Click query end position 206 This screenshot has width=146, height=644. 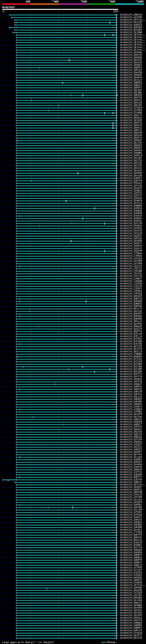[x=115, y=11]
